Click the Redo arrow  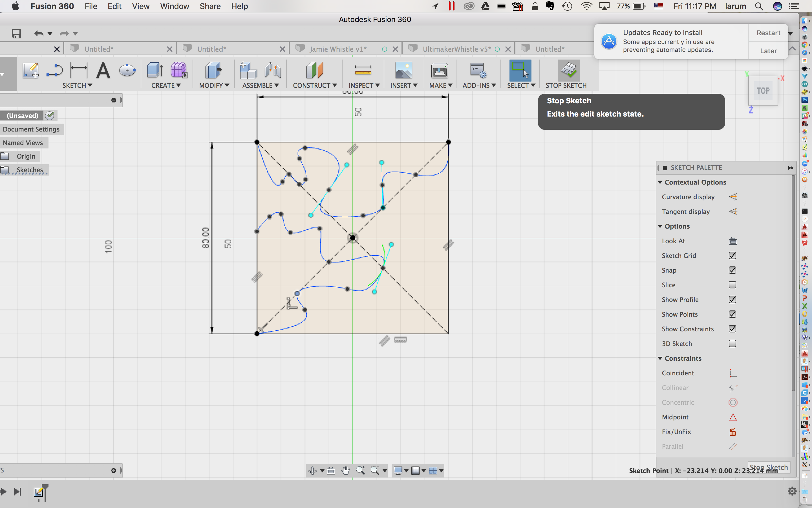64,33
